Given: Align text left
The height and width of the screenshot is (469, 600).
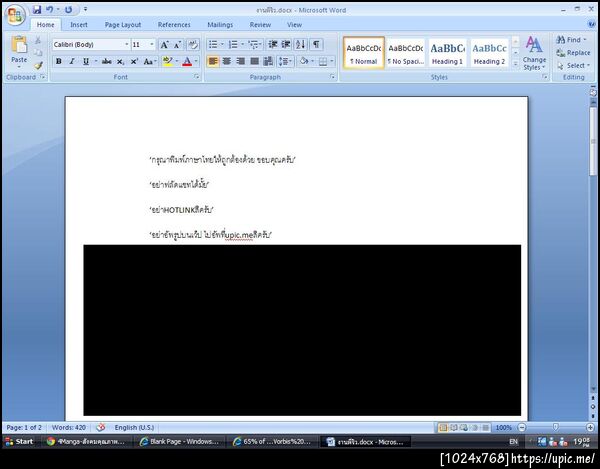Looking at the screenshot, I should 213,61.
